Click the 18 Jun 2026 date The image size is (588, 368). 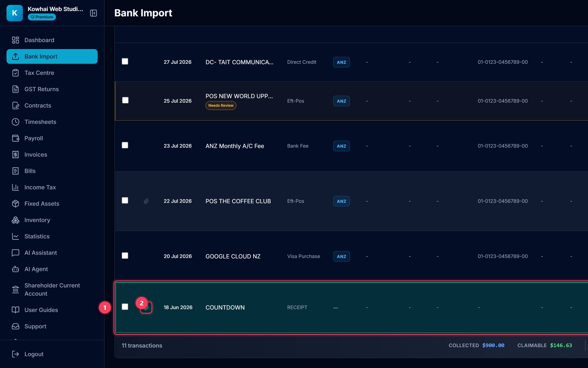[178, 307]
